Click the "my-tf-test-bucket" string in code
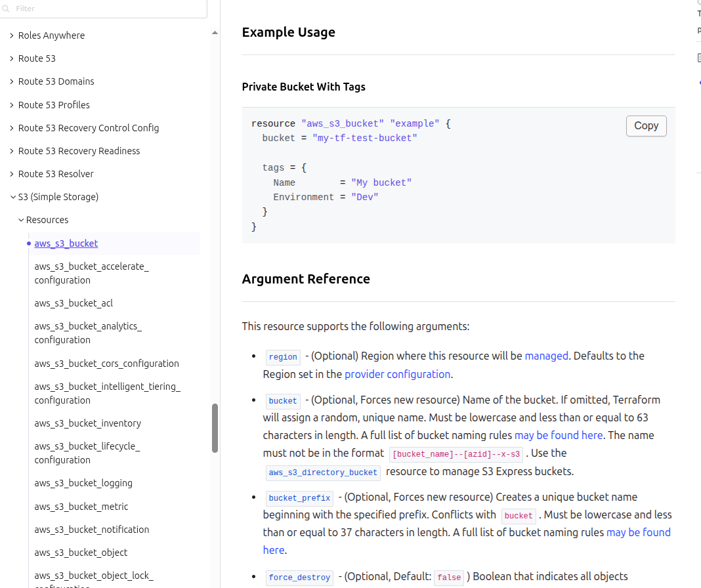Screen dimensions: 701x588 click(365, 138)
